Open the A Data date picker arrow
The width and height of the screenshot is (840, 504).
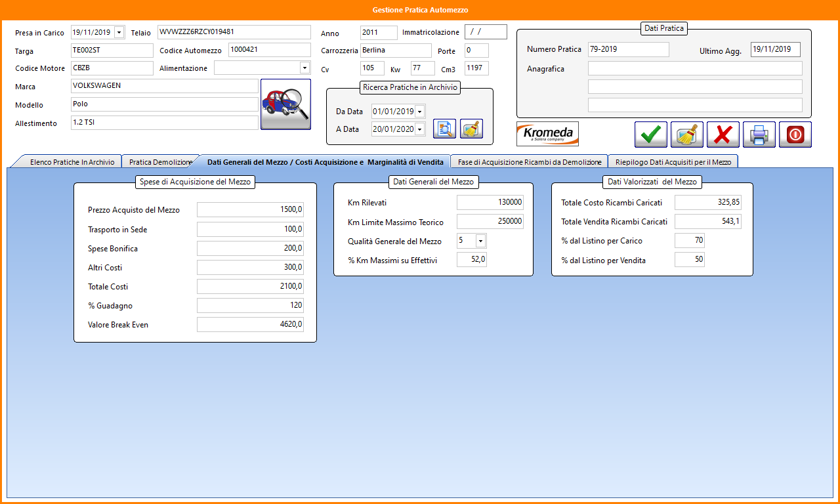[420, 129]
